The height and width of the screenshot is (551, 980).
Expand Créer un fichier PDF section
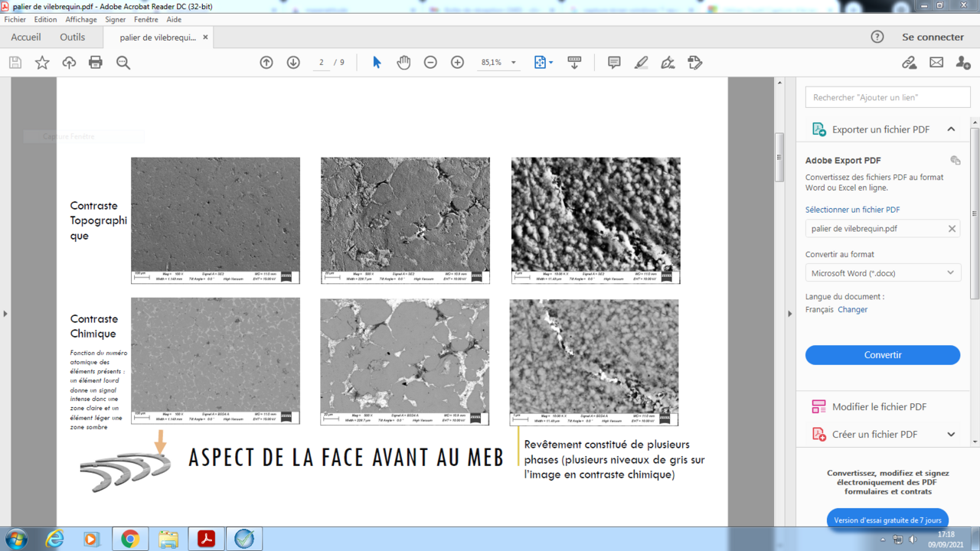pos(951,435)
